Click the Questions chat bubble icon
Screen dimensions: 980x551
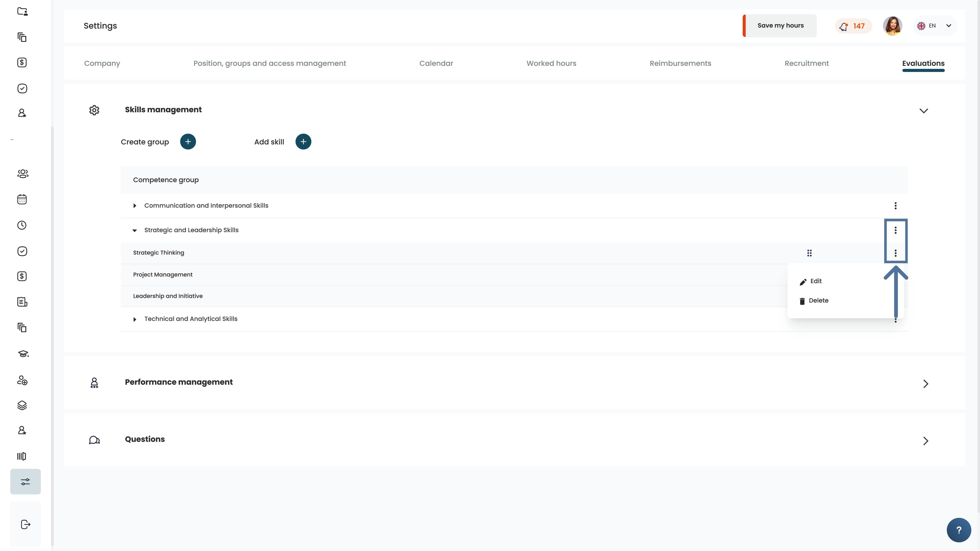[x=94, y=440]
